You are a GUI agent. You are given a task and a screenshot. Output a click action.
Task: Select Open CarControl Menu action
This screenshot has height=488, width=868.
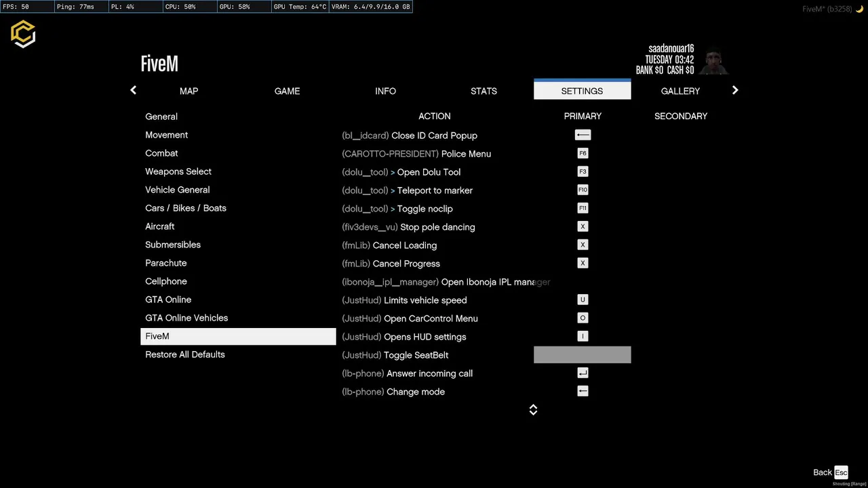[x=410, y=319]
